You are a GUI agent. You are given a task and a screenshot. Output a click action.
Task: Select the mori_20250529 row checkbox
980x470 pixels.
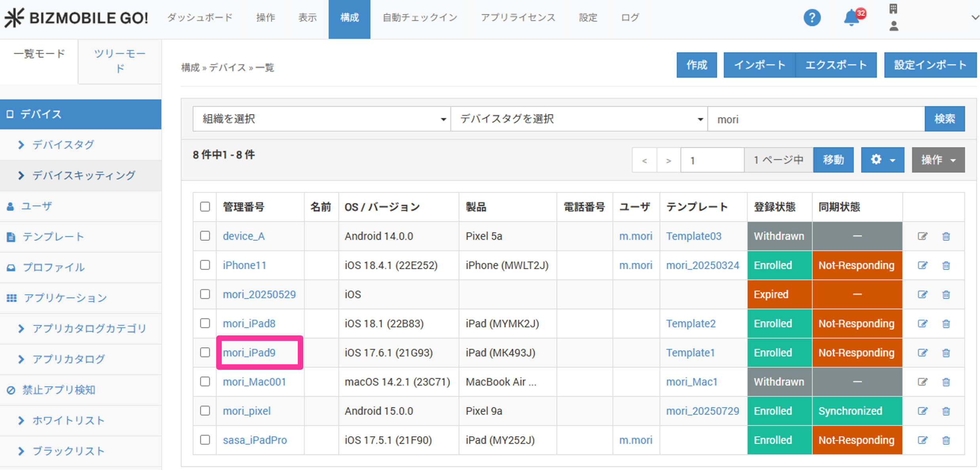pyautogui.click(x=205, y=294)
